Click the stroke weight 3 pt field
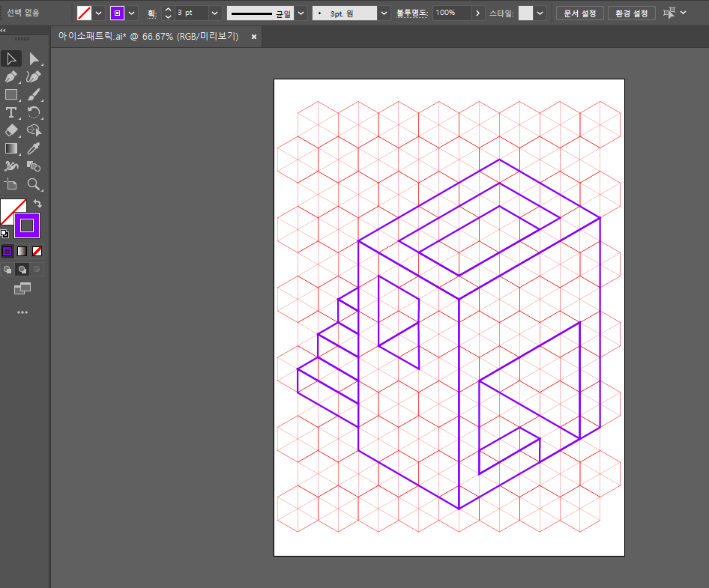This screenshot has height=588, width=709. [192, 13]
